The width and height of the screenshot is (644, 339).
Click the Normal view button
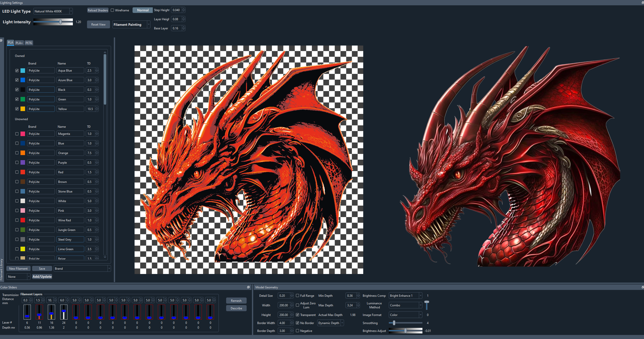[143, 10]
